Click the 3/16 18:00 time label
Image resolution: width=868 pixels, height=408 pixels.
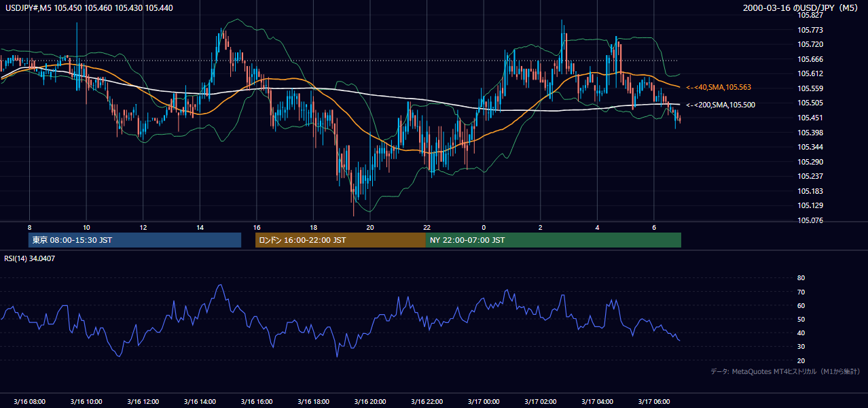tap(313, 401)
